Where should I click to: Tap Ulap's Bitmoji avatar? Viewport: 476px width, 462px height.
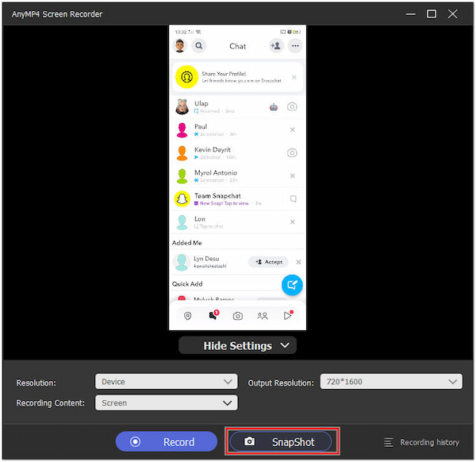pyautogui.click(x=182, y=106)
